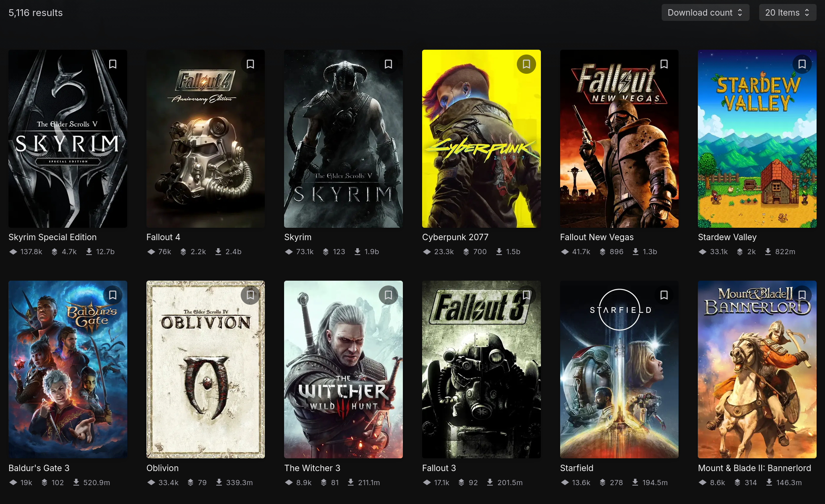825x504 pixels.
Task: Click the bookmark icon on Starfield cover
Action: point(664,295)
